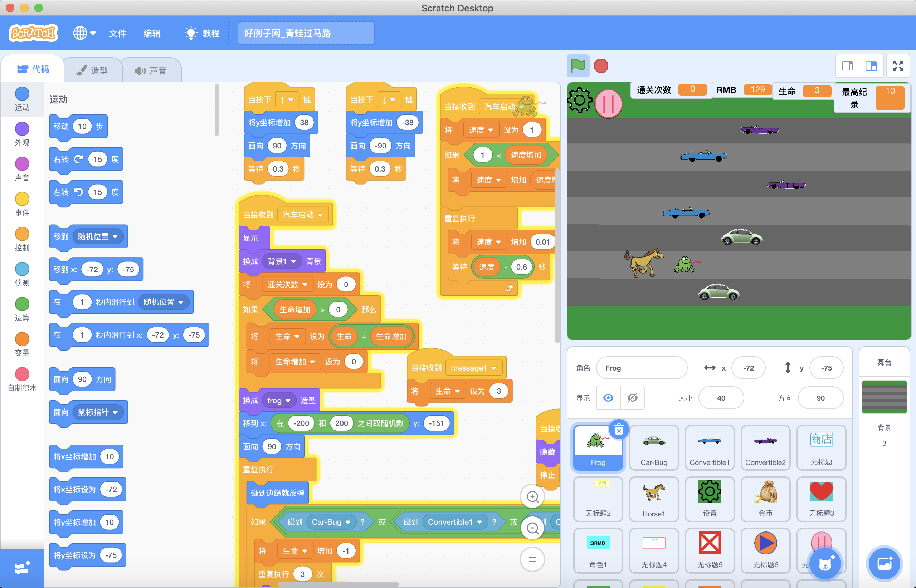Screen dimensions: 916x588
Task: Open the language globe menu
Action: pyautogui.click(x=84, y=33)
